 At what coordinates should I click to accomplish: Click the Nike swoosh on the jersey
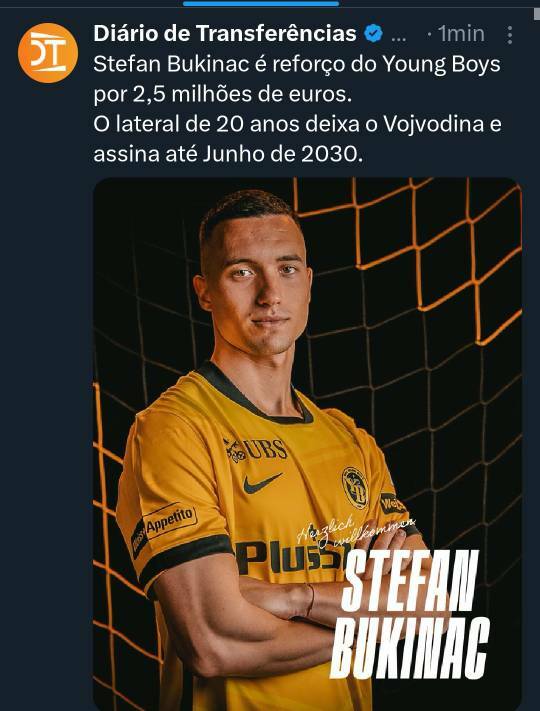coord(263,482)
